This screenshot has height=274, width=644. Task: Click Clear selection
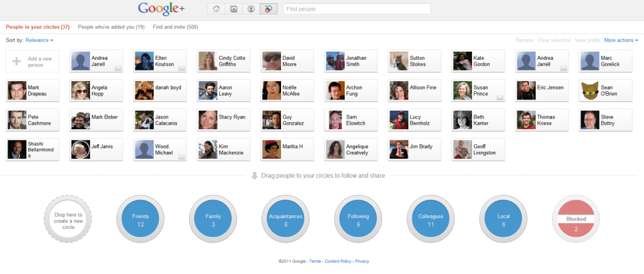tap(554, 40)
